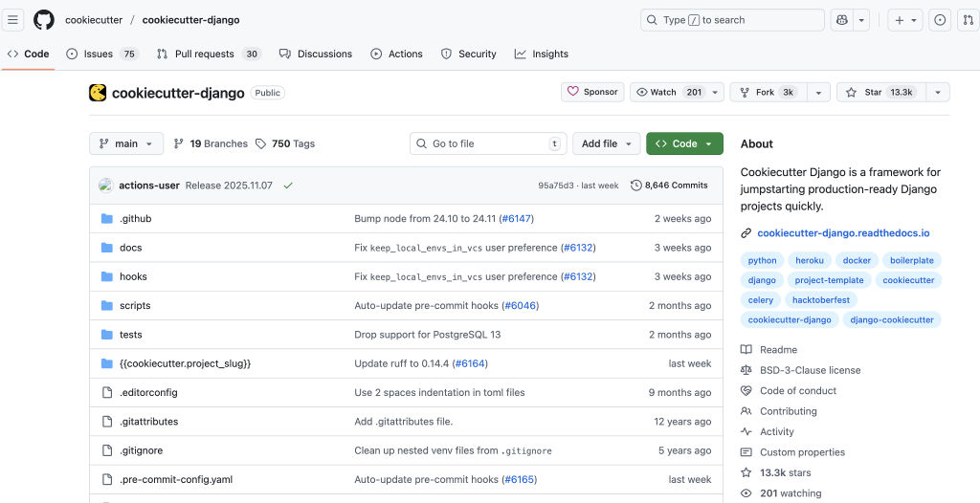Open the issues circle icon in header
The image size is (980, 503).
tap(940, 20)
